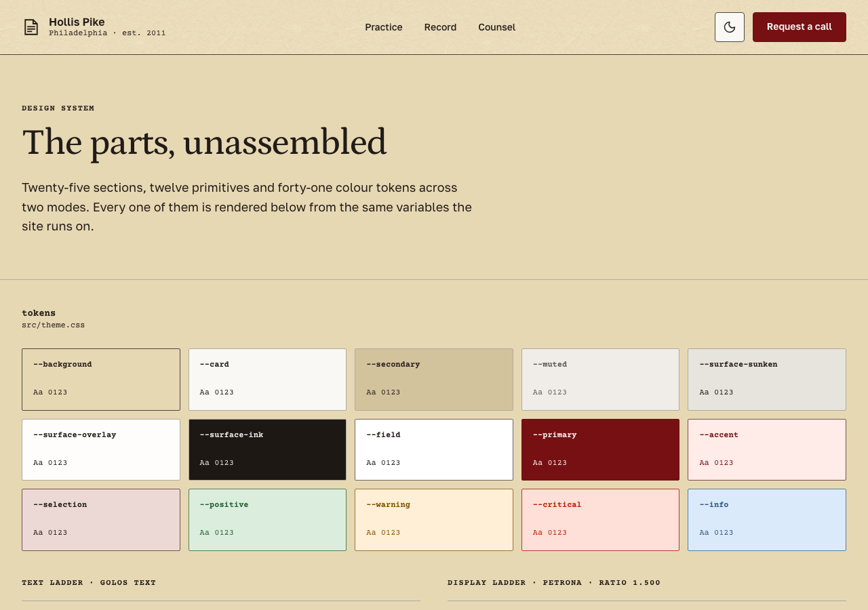Open the Record nav link
Image resolution: width=868 pixels, height=610 pixels.
pyautogui.click(x=440, y=27)
